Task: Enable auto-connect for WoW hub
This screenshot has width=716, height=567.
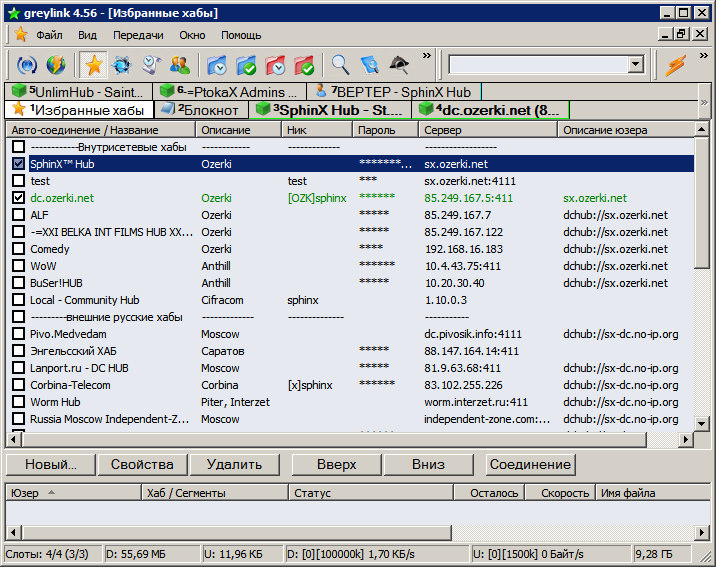Action: (x=18, y=265)
